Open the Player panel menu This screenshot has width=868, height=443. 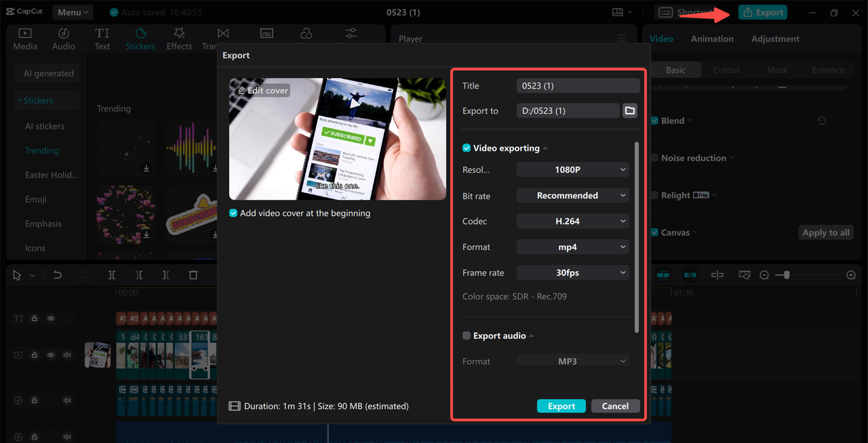point(622,39)
